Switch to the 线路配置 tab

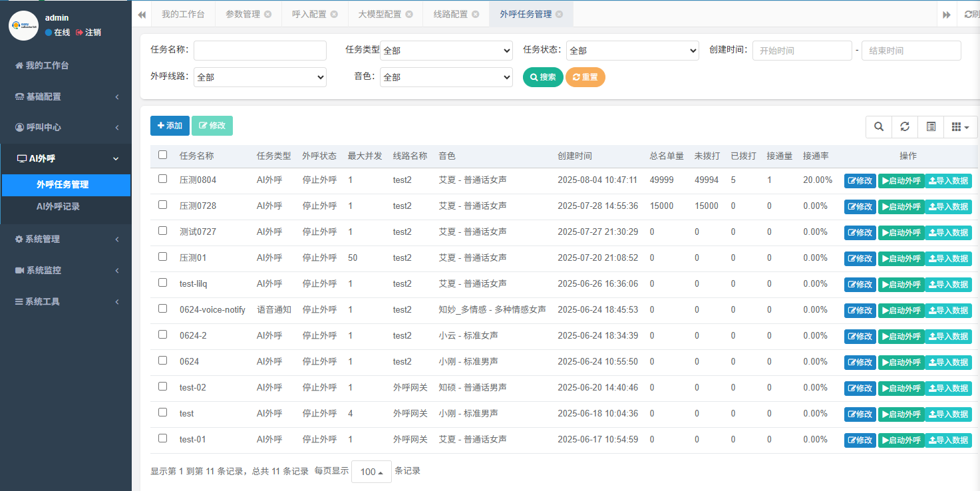(x=450, y=14)
